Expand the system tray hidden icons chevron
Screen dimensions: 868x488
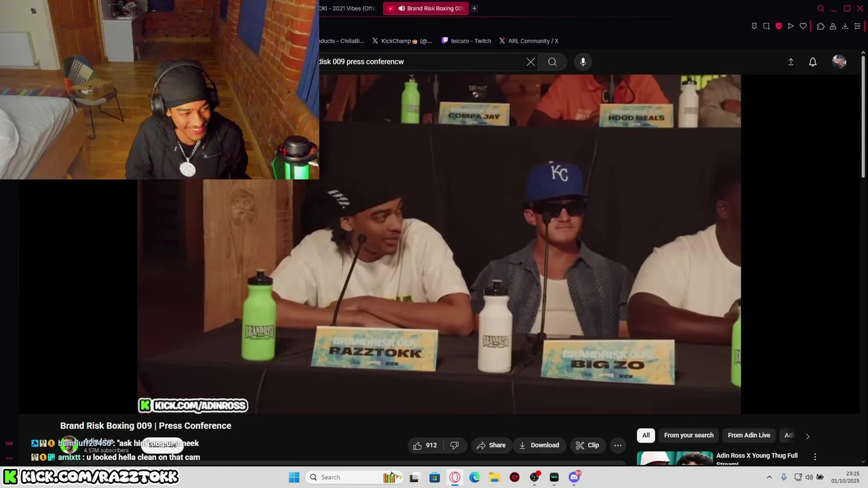[769, 477]
